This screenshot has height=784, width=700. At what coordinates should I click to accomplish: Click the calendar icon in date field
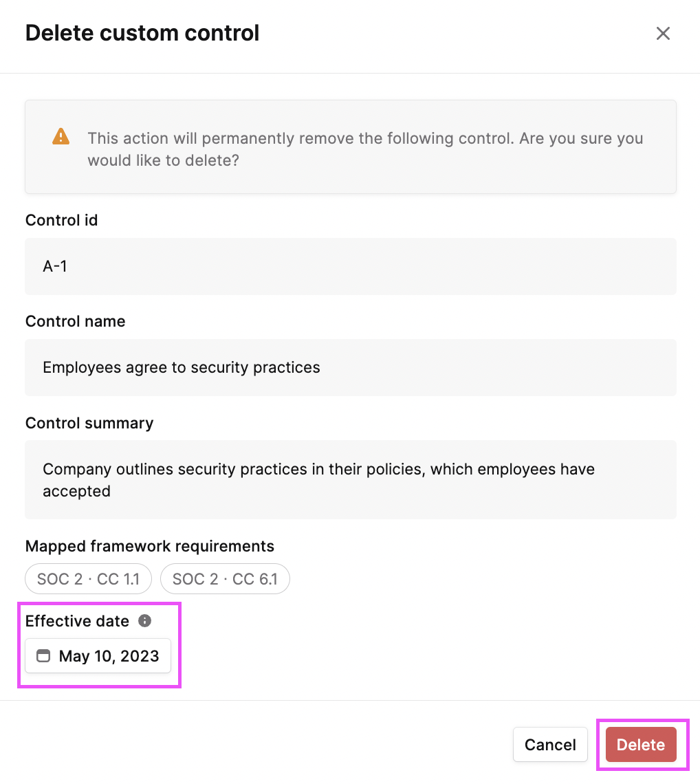point(44,655)
